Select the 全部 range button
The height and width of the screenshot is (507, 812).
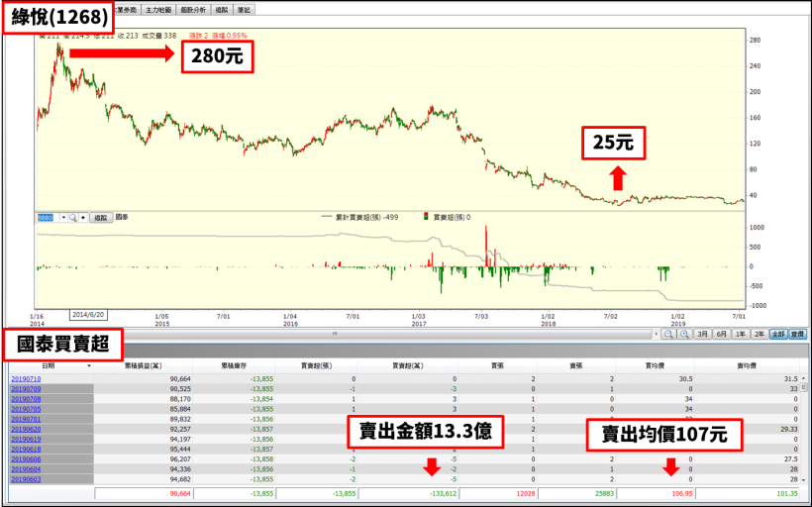[x=778, y=335]
